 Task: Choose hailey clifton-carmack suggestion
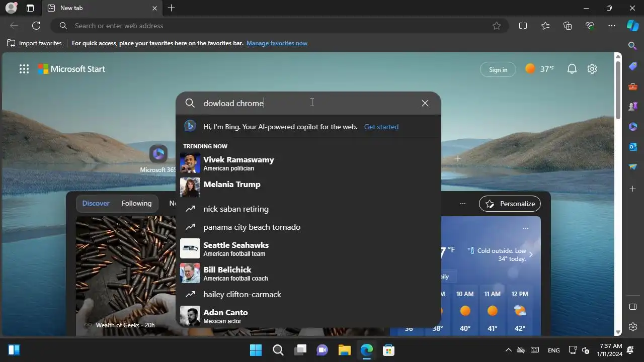pyautogui.click(x=308, y=294)
